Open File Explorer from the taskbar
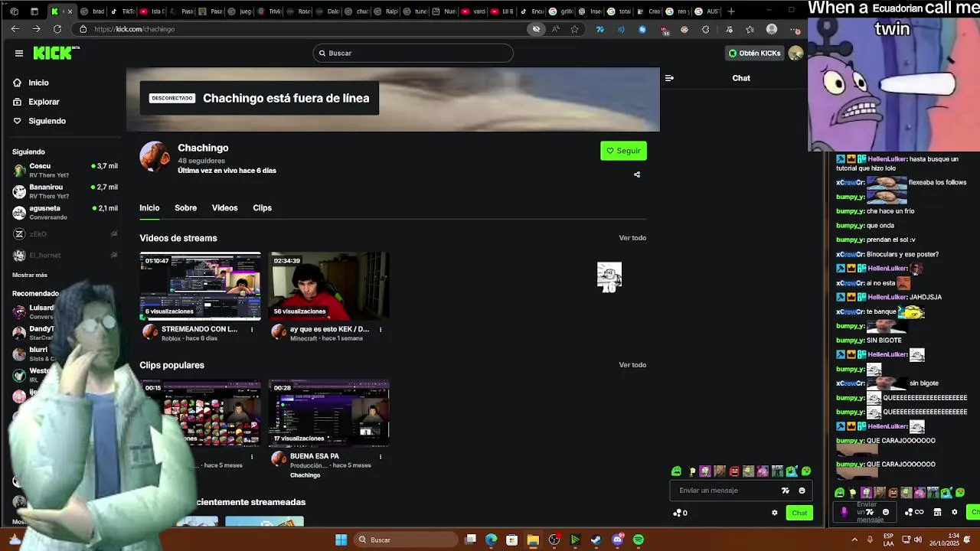This screenshot has height=551, width=980. (533, 540)
